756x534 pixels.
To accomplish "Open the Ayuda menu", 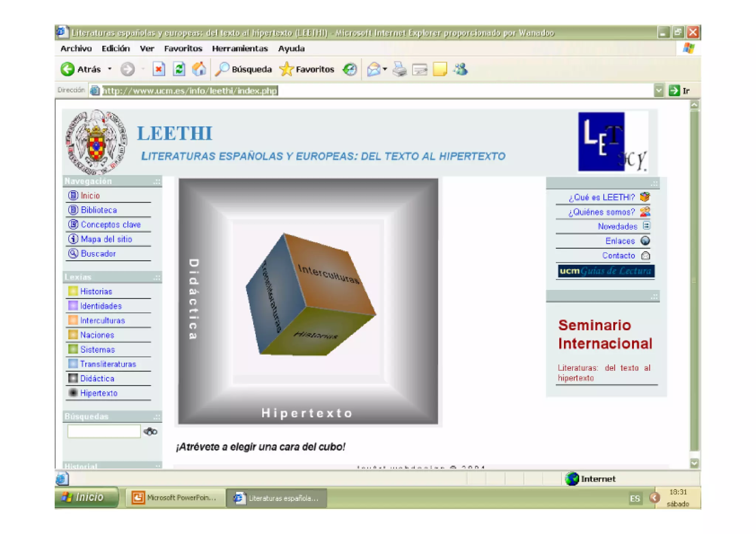I will tap(291, 48).
